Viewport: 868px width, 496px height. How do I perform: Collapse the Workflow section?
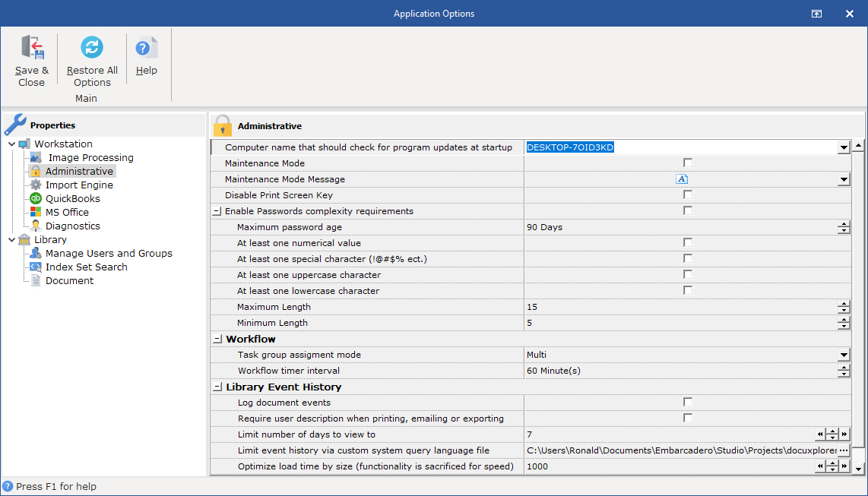(x=217, y=339)
